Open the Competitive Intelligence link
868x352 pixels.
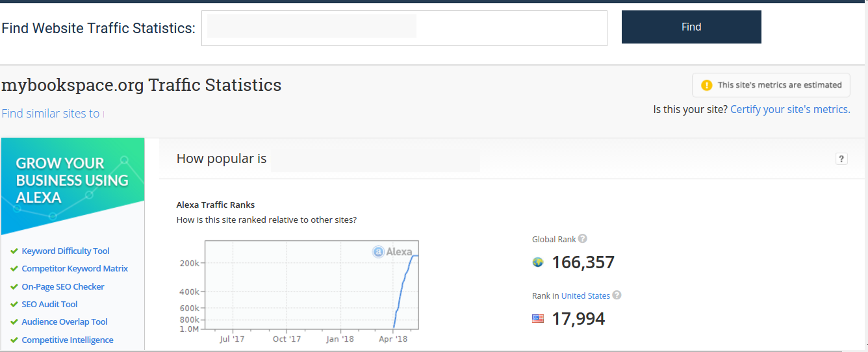(x=68, y=340)
